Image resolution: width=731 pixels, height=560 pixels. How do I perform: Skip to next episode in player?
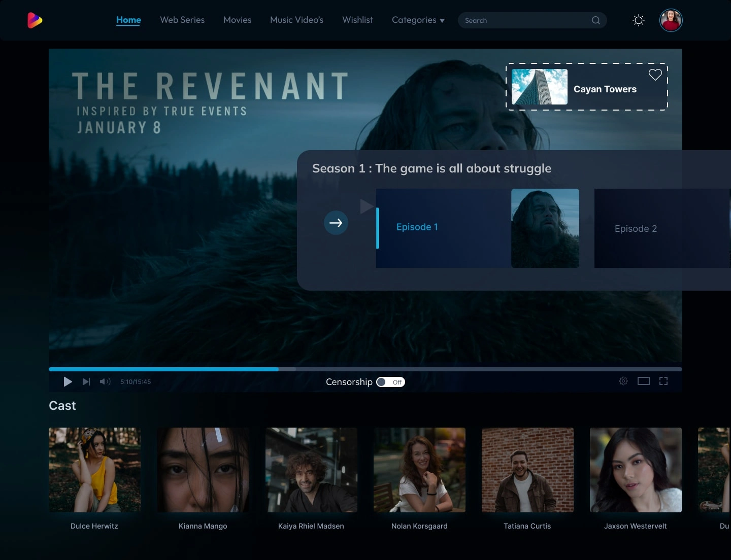point(86,382)
